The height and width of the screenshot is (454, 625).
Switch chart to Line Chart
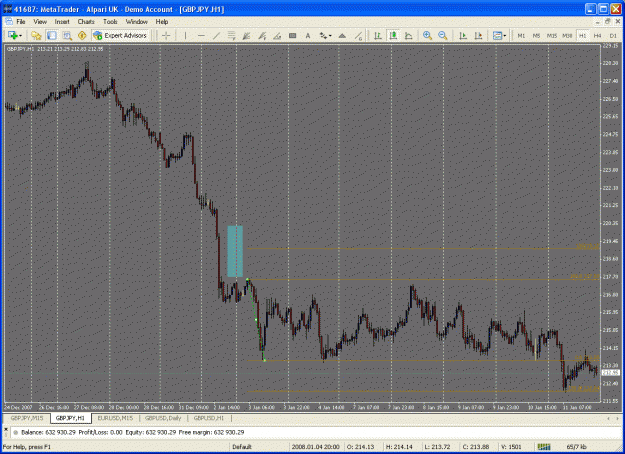click(x=409, y=35)
